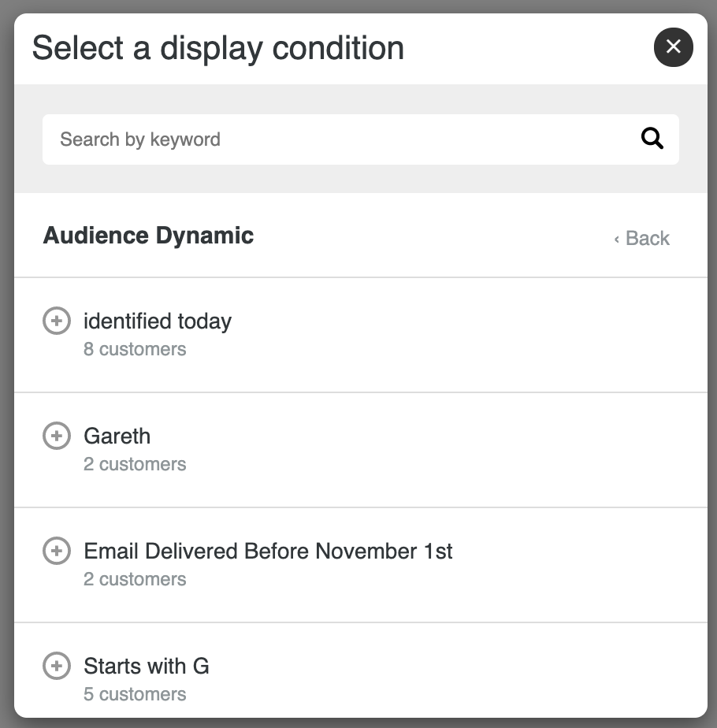Add 'Starts with G' using its plus icon

[x=57, y=666]
